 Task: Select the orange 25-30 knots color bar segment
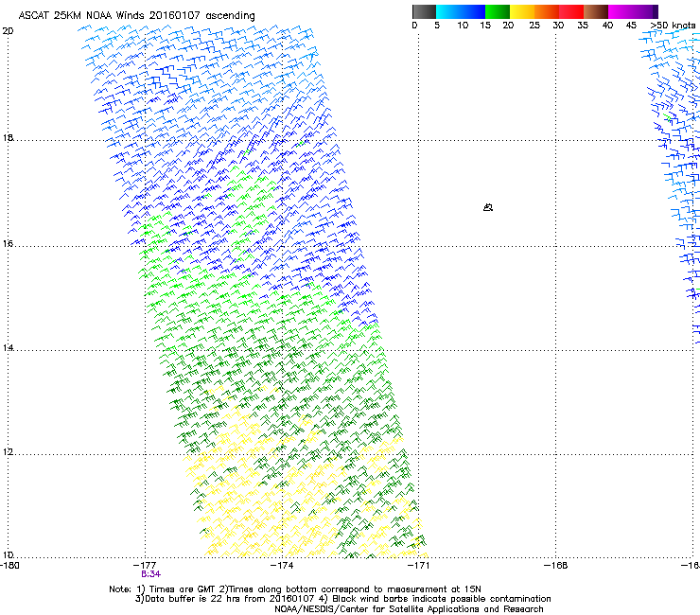click(547, 11)
